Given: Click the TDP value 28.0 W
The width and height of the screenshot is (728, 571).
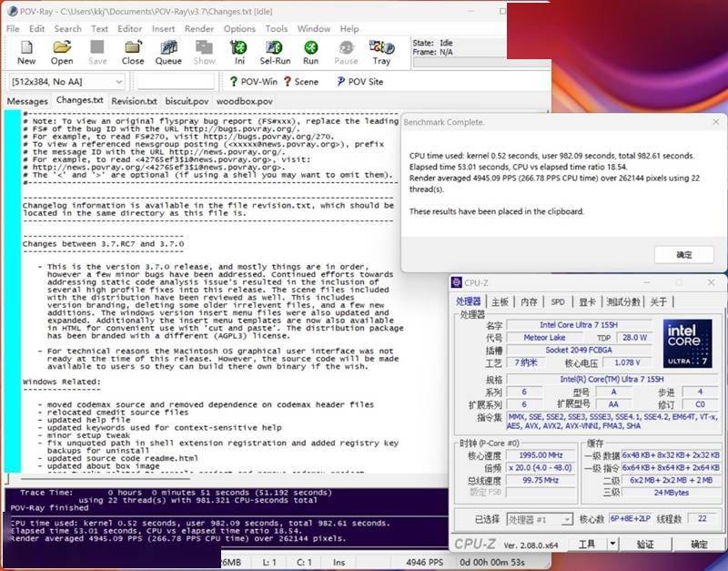Looking at the screenshot, I should [x=634, y=337].
